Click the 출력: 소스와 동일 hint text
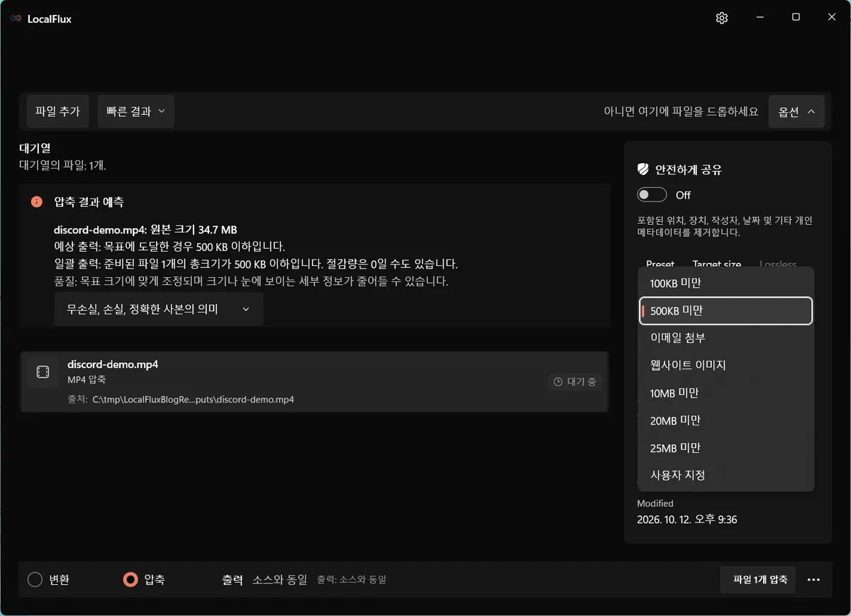This screenshot has height=616, width=851. coord(352,580)
